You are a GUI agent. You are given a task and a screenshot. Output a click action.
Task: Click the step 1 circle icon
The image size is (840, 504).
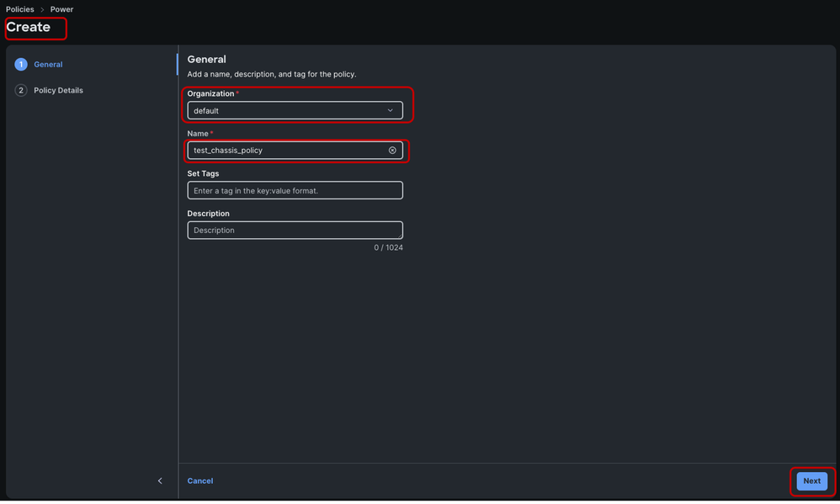tap(21, 64)
